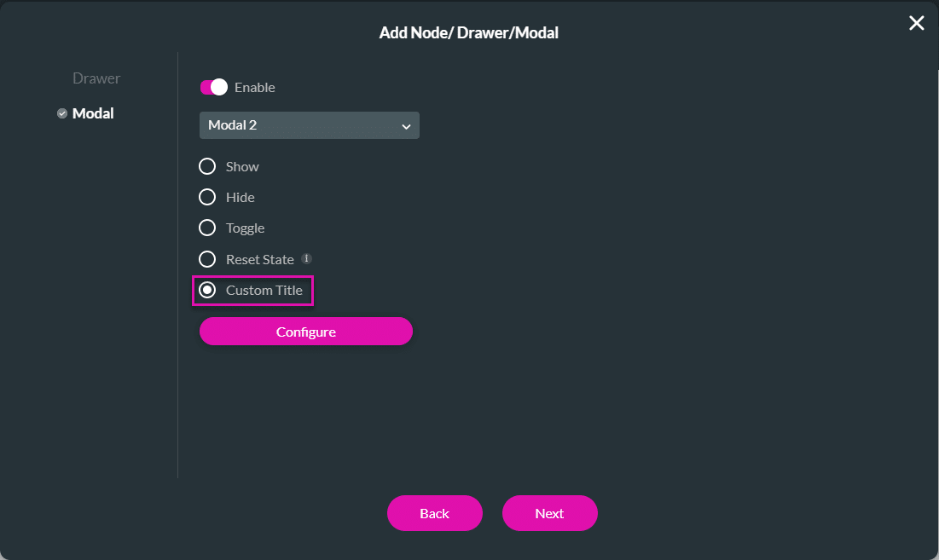
Task: Click the Configure button
Action: 305,331
